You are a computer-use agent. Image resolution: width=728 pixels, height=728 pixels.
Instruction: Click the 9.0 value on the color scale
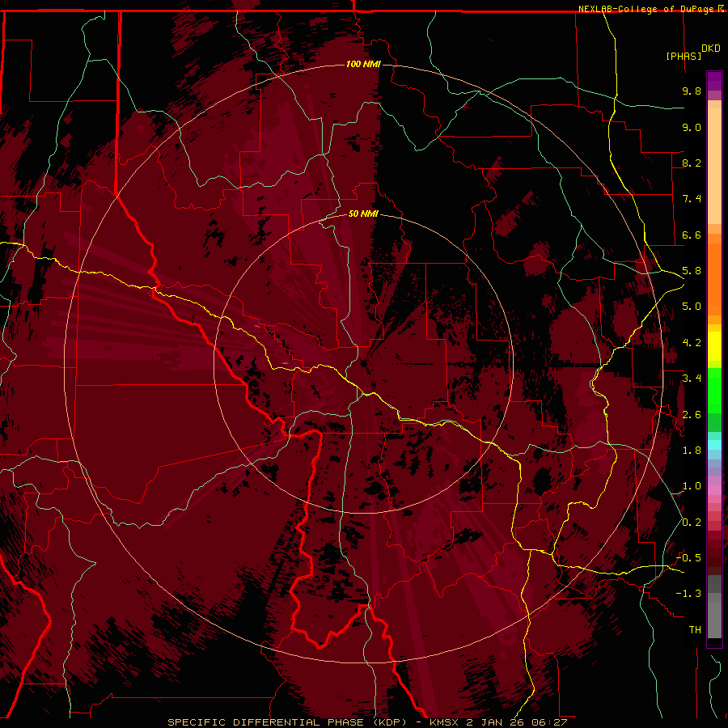(x=692, y=127)
